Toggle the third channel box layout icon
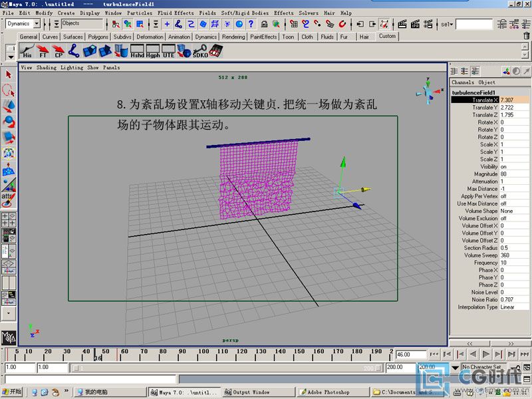 click(475, 71)
